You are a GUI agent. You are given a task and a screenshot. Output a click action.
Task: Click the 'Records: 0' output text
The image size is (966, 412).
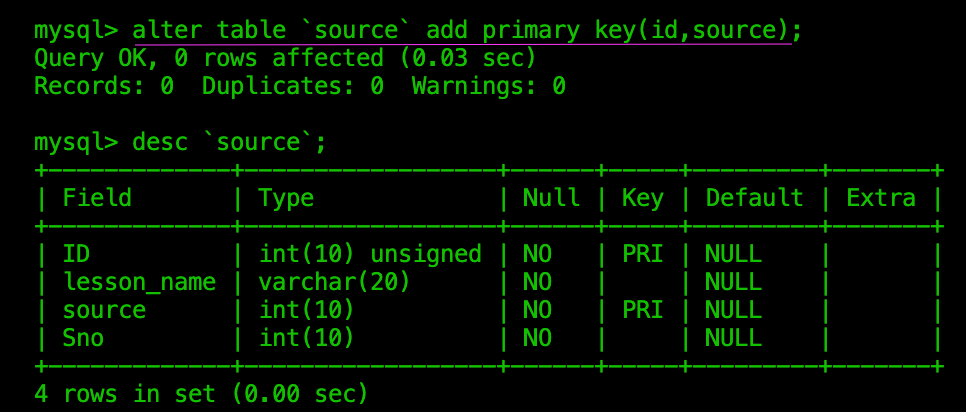104,86
